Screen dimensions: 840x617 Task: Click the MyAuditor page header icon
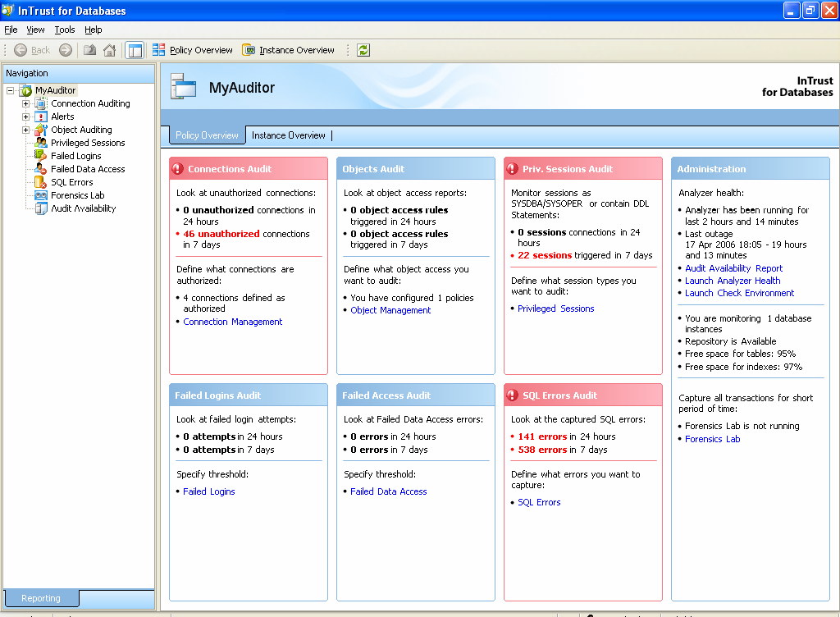184,87
